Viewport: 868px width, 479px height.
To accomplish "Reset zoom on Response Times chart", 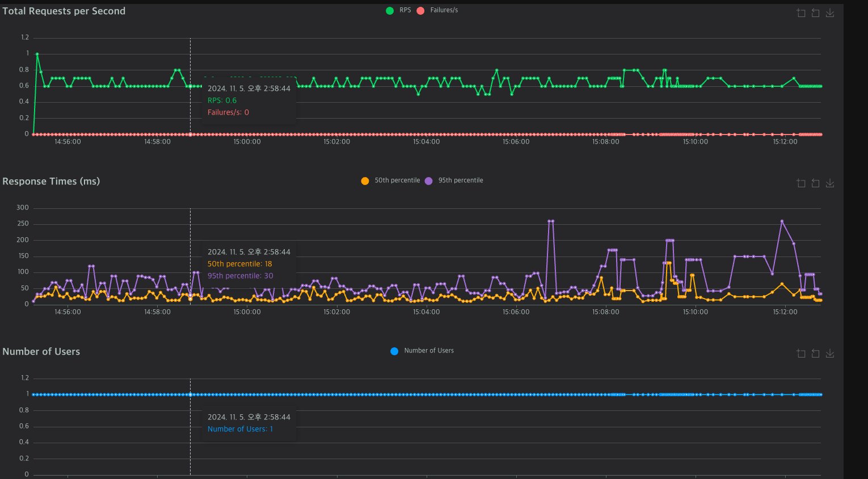I will [815, 183].
